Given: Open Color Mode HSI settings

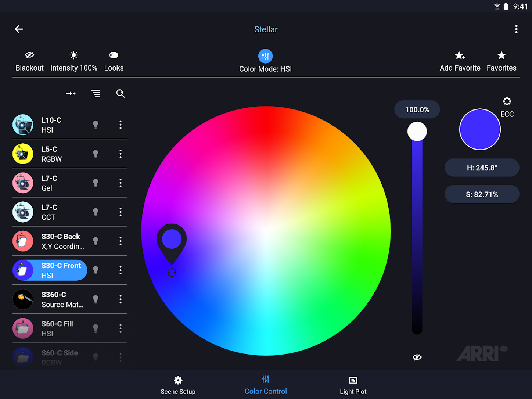Looking at the screenshot, I should pyautogui.click(x=265, y=56).
